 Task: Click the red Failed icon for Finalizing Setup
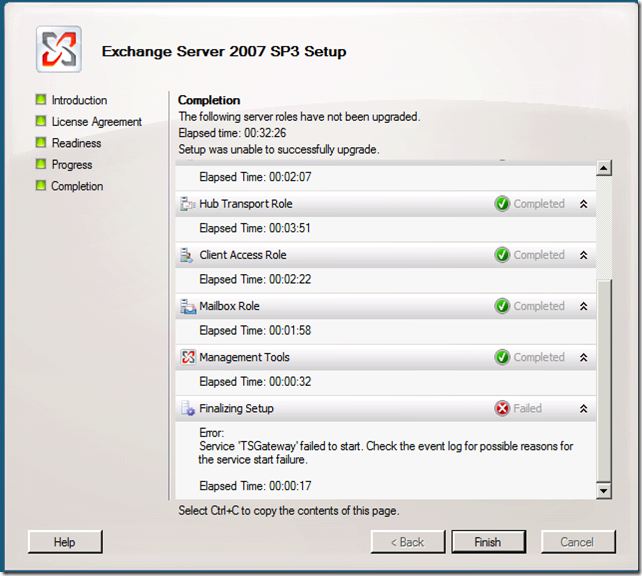click(x=502, y=409)
